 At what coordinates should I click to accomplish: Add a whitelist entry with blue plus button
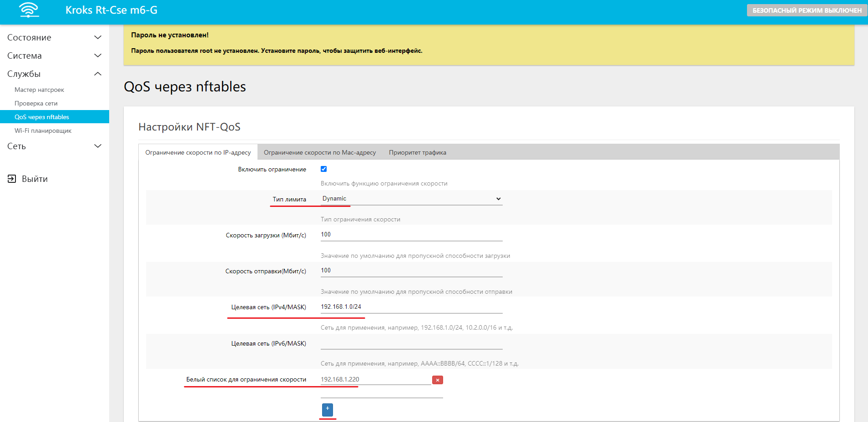click(328, 410)
